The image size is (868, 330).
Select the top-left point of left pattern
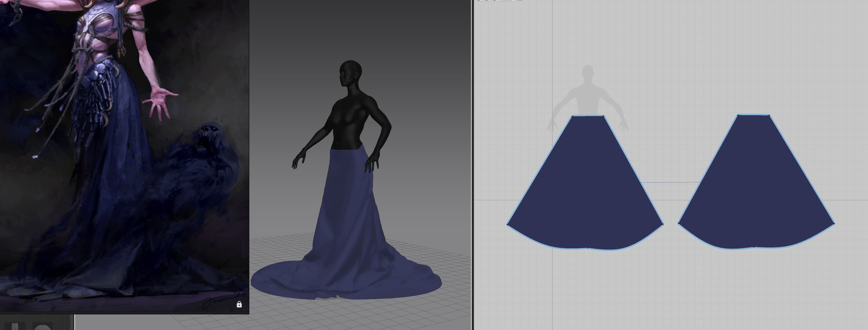(572, 116)
